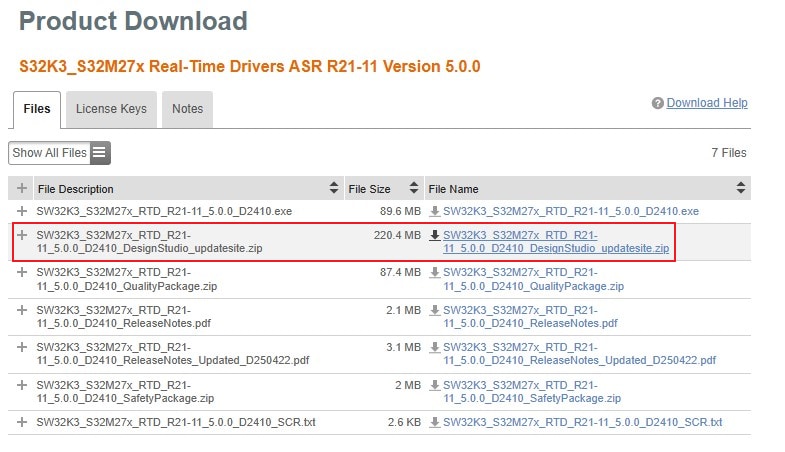Open the Download Help link
Image resolution: width=785 pixels, height=452 pixels.
(x=707, y=103)
